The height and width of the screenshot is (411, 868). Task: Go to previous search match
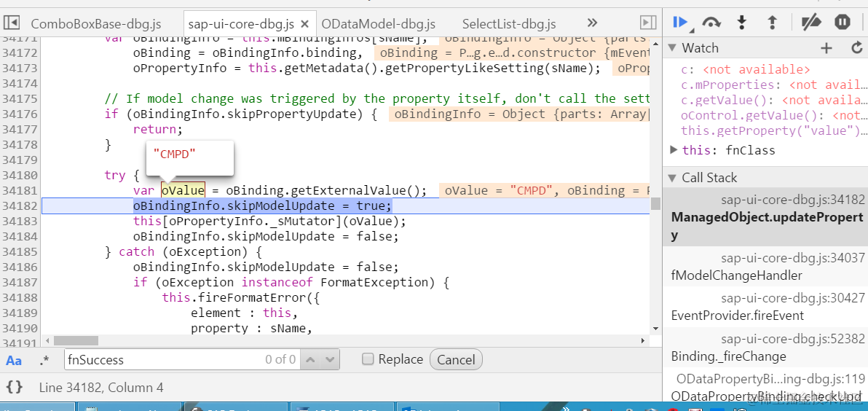(310, 359)
